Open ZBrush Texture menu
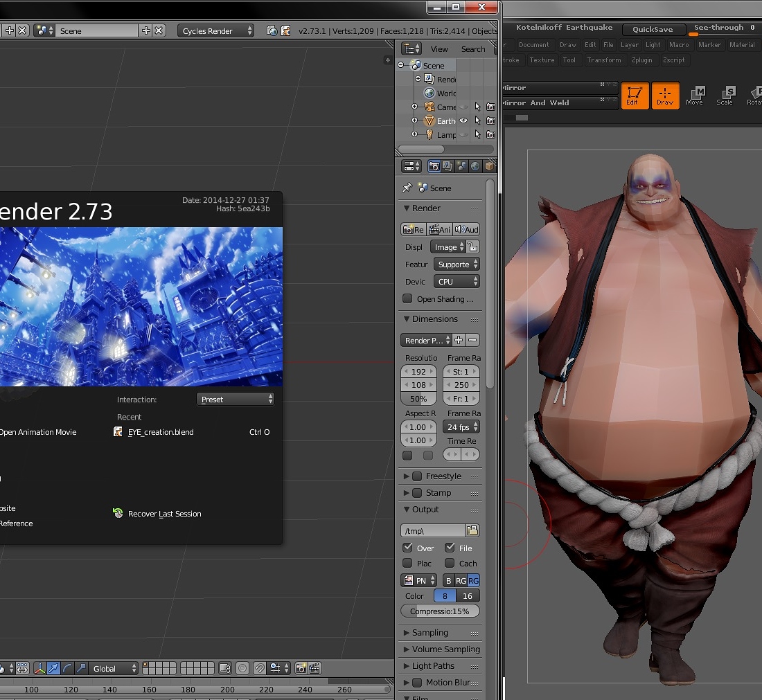The height and width of the screenshot is (700, 762). [x=542, y=60]
